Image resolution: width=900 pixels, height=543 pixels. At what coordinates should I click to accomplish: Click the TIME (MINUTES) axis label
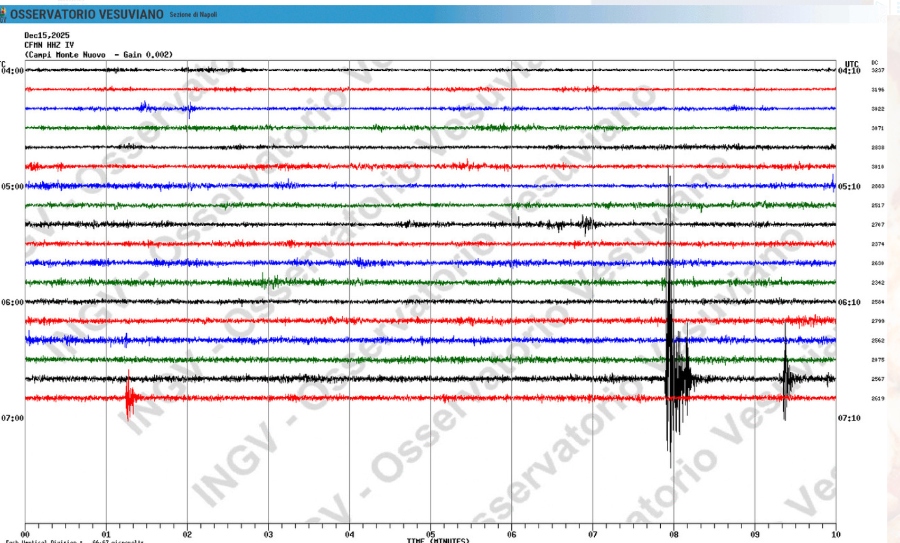point(437,540)
